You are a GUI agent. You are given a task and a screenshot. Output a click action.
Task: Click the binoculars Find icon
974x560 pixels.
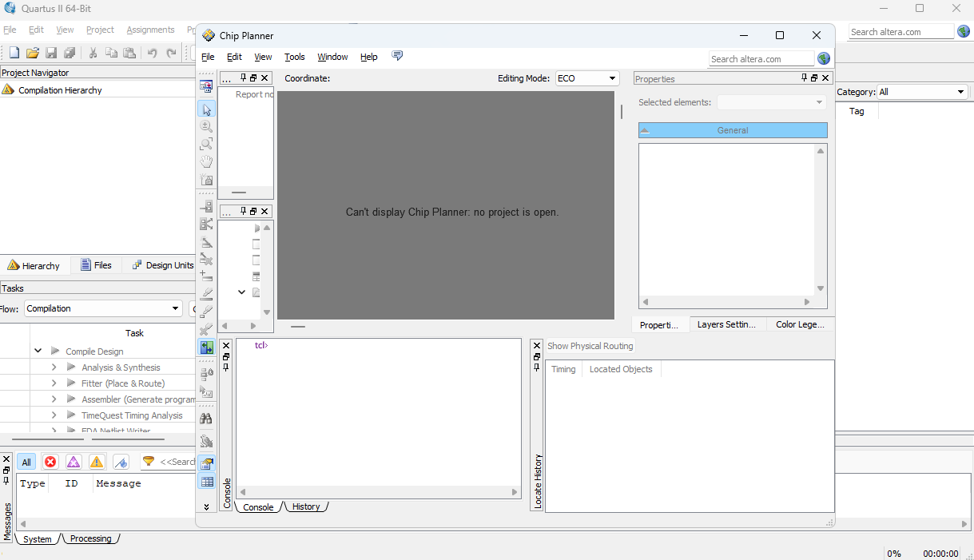pos(206,418)
